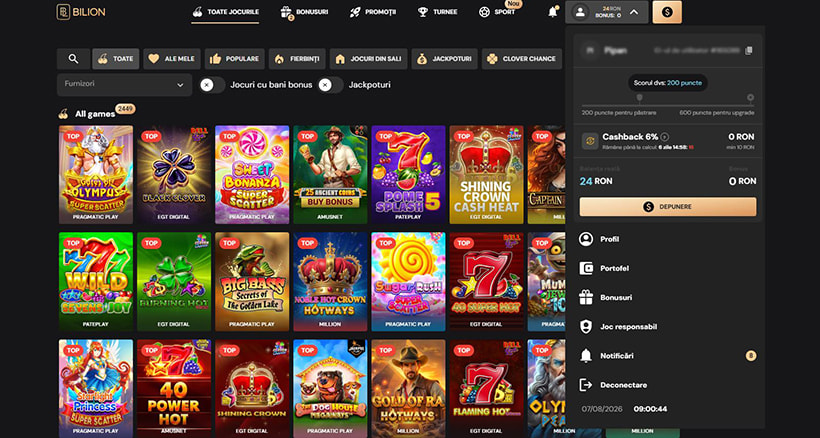Open the Bonusuri header tab

304,12
